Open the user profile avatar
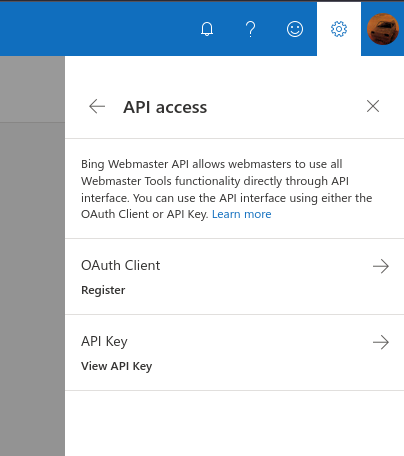 tap(383, 29)
